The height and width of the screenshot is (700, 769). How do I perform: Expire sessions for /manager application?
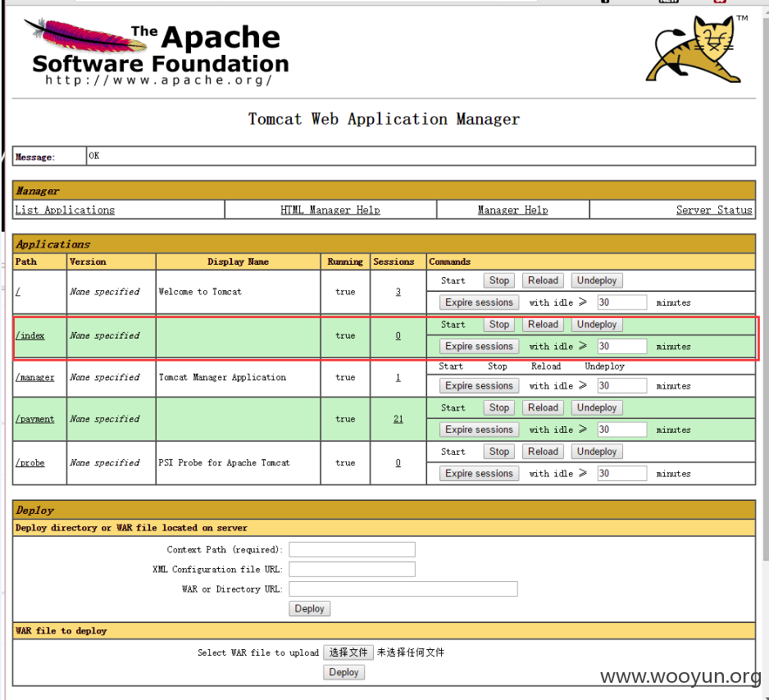[x=479, y=386]
